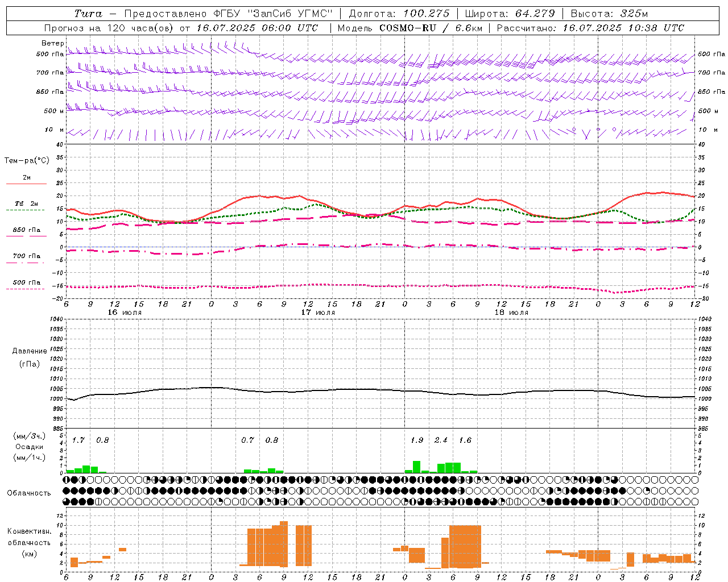Click the "Высота: 325м" value
Viewport: 728px width, 582px height.
(609, 14)
